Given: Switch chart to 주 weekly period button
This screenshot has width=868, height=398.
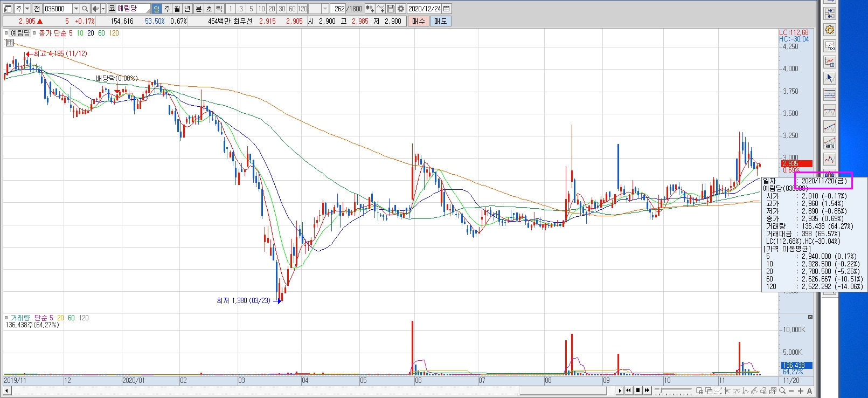Looking at the screenshot, I should (167, 9).
